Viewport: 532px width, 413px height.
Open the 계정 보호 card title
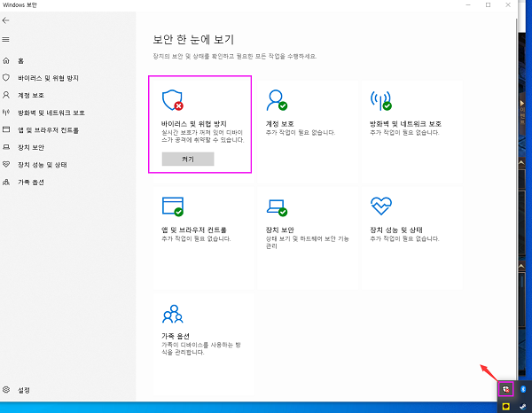point(279,124)
